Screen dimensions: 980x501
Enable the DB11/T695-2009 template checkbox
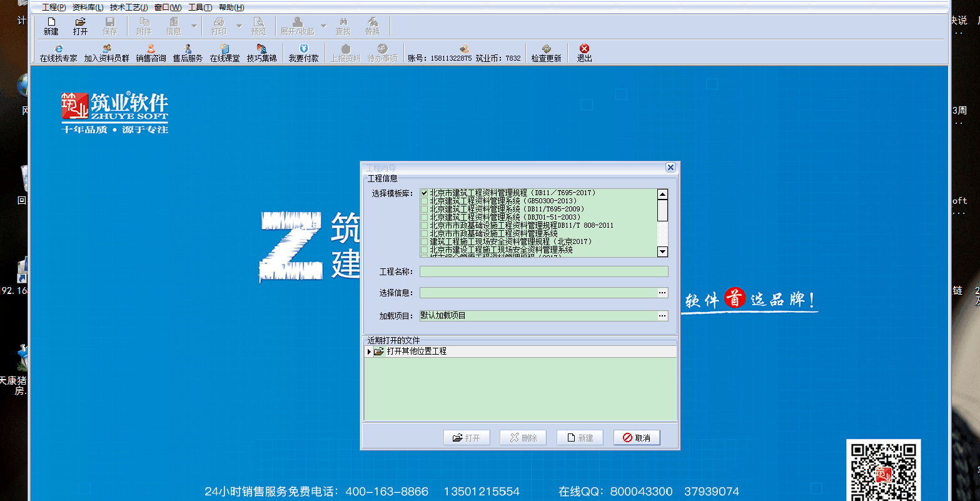[425, 210]
